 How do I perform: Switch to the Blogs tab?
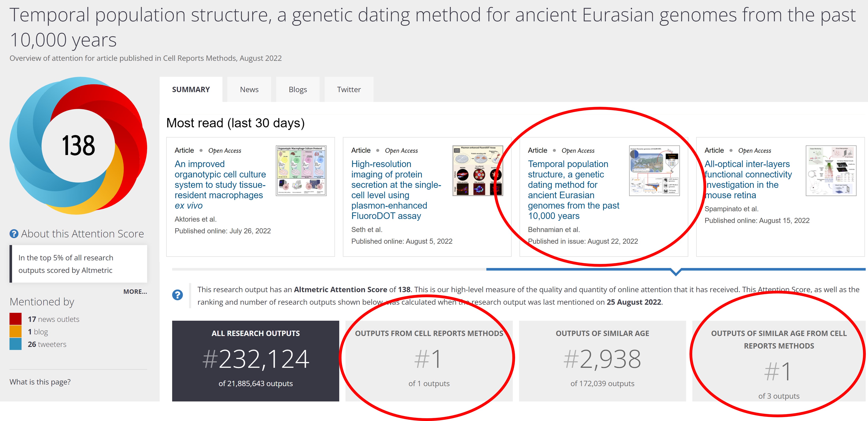tap(297, 90)
